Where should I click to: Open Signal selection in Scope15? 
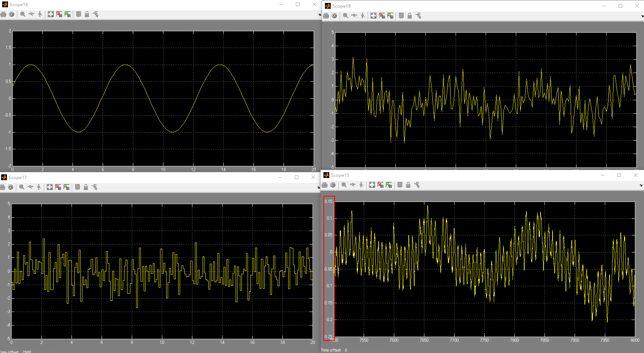tap(417, 185)
